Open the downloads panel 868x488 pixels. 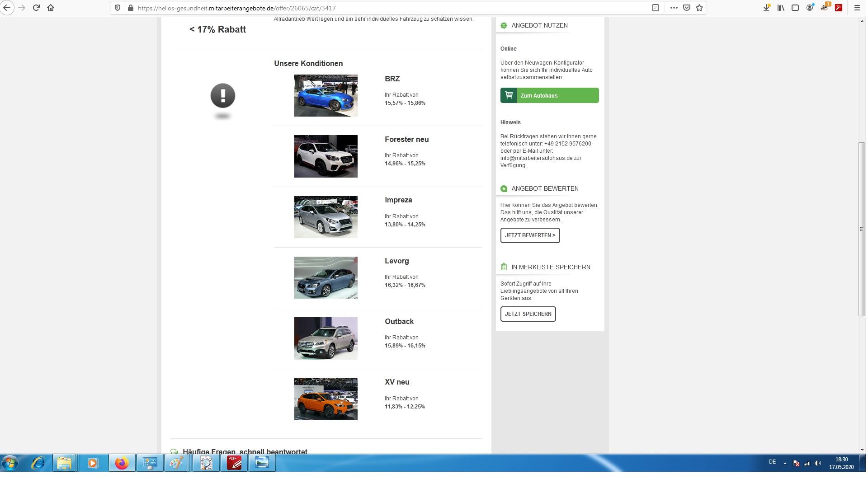click(x=766, y=8)
